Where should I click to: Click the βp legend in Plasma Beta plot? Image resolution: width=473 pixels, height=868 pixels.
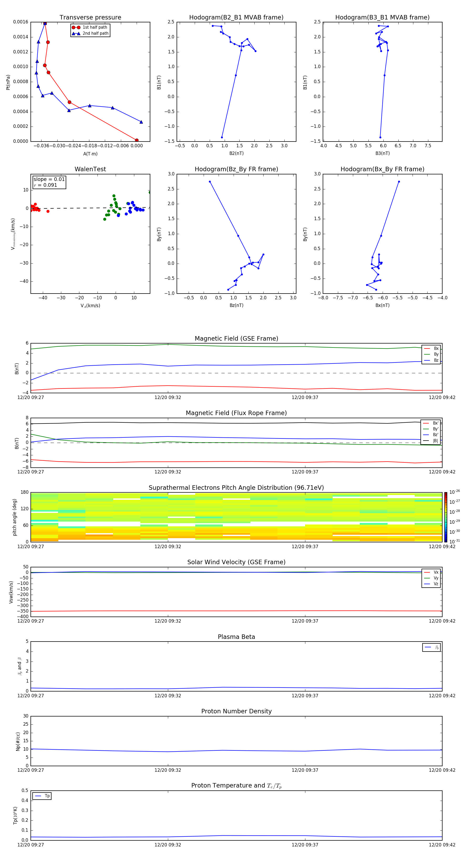click(x=431, y=648)
